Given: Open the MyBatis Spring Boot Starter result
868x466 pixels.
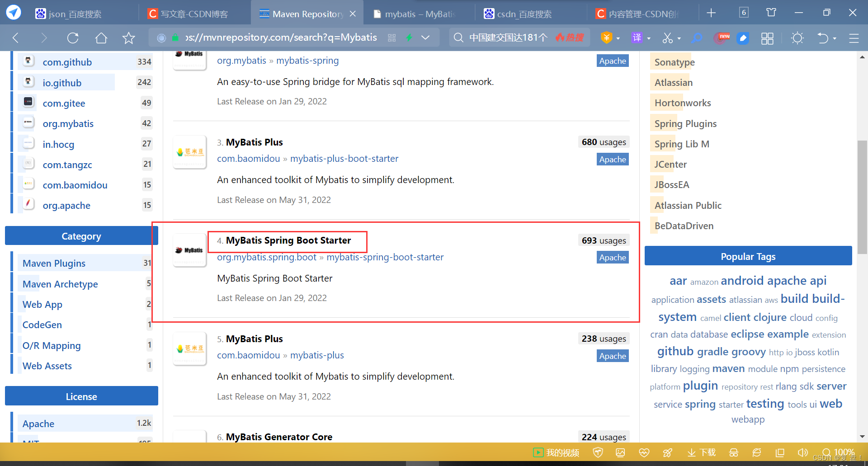Looking at the screenshot, I should click(288, 240).
